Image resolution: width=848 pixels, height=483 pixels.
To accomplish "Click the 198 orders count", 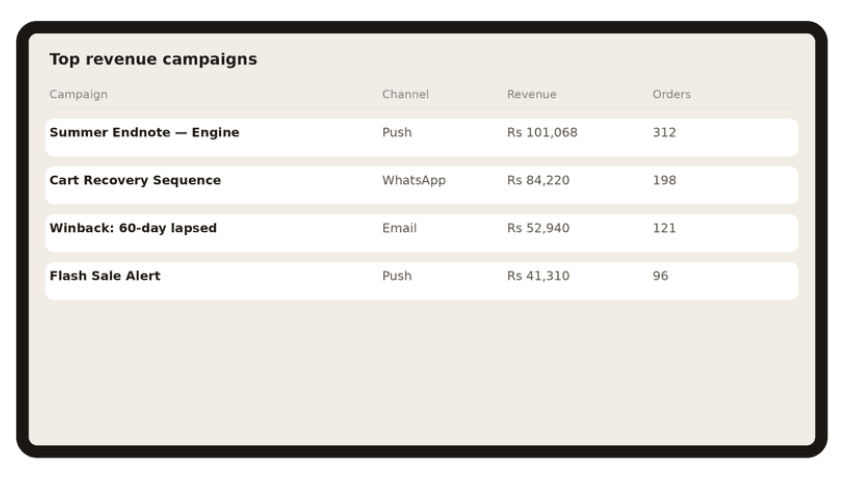I will click(x=664, y=180).
